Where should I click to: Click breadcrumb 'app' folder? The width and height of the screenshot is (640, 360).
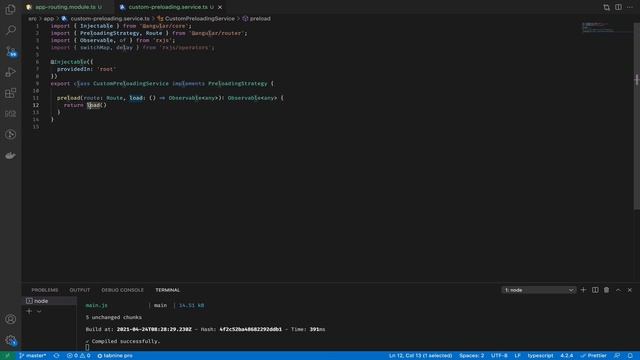click(49, 18)
